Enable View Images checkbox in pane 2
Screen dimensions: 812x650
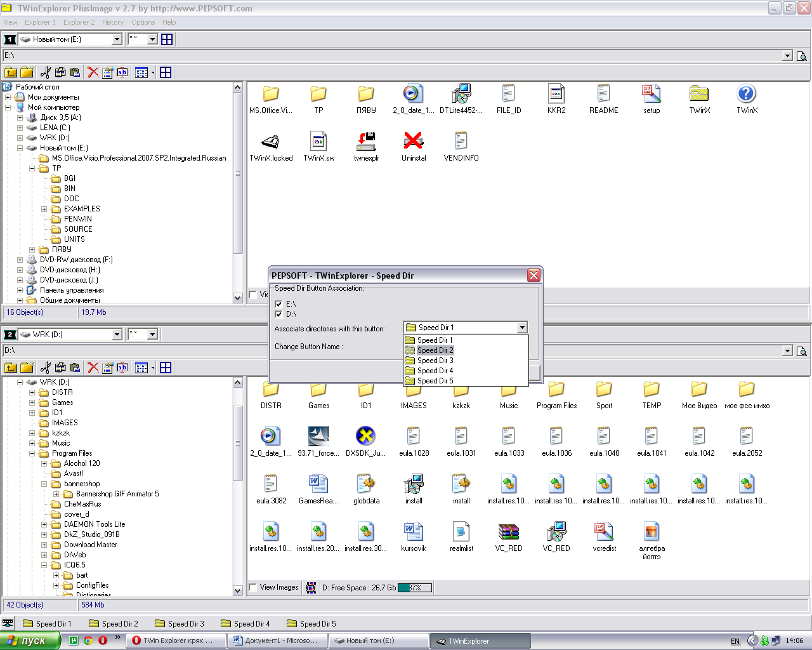pyautogui.click(x=253, y=588)
